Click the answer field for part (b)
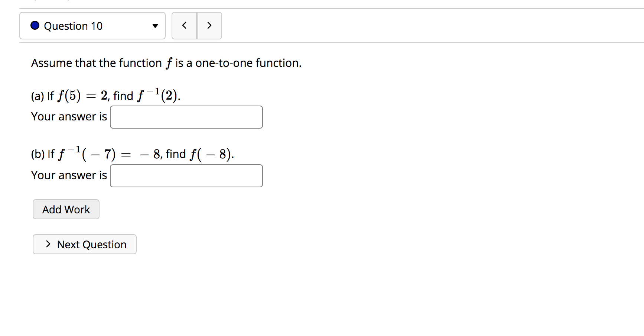This screenshot has width=644, height=336. click(x=186, y=175)
